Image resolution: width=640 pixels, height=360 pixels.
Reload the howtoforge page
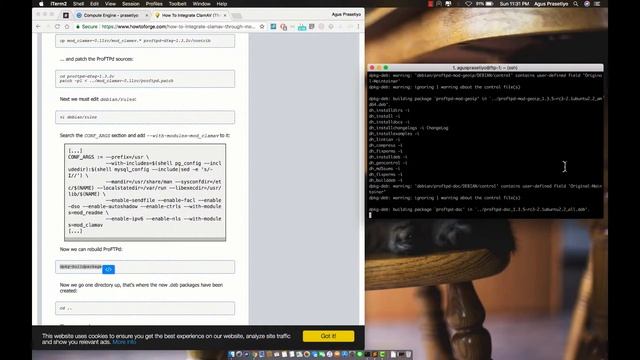(58, 27)
